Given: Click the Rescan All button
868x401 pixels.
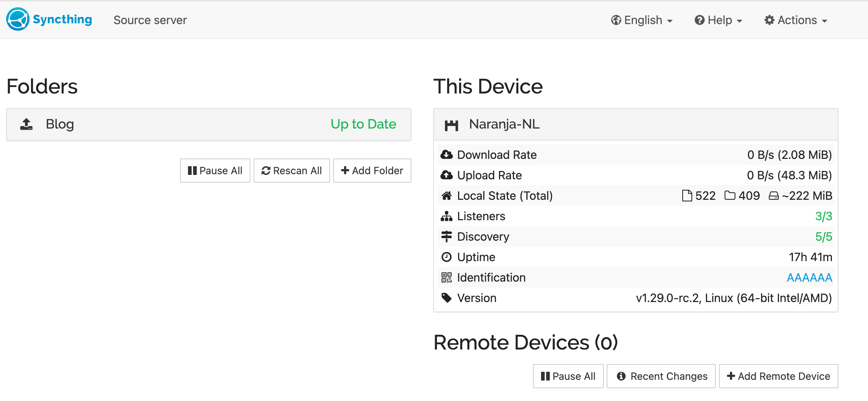Looking at the screenshot, I should coord(292,171).
